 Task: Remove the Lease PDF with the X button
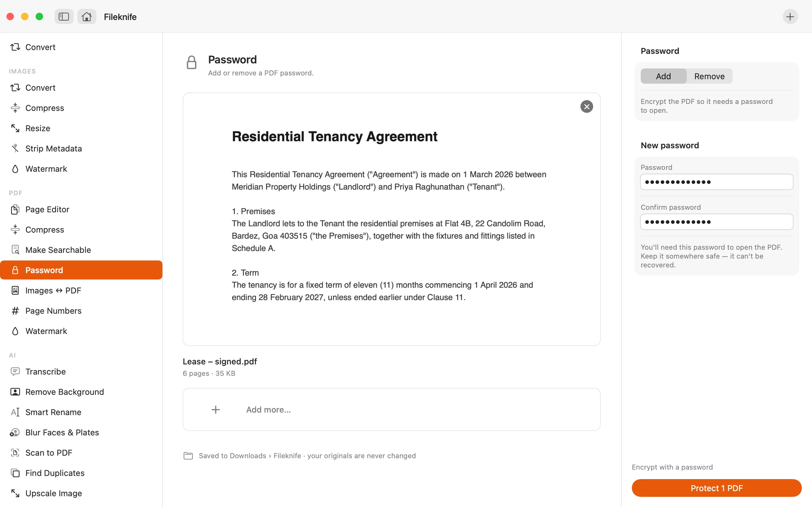coord(586,107)
